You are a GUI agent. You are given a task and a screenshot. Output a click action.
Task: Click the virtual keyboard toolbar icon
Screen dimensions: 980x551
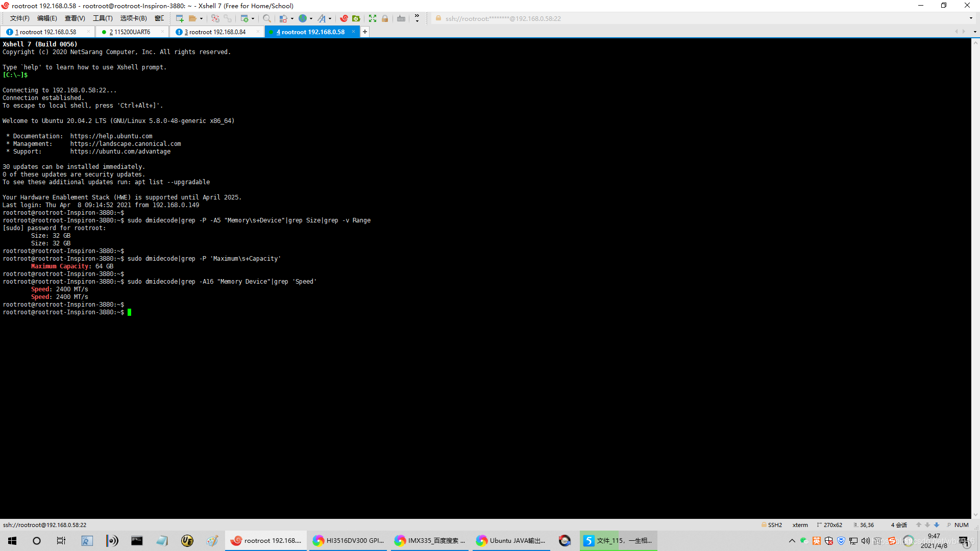401,18
